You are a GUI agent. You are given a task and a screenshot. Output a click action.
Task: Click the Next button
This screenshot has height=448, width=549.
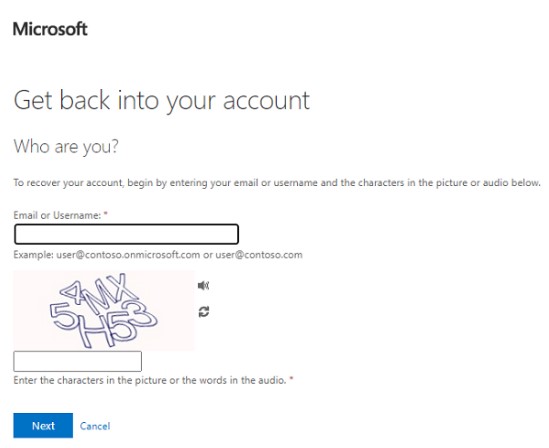(x=43, y=426)
